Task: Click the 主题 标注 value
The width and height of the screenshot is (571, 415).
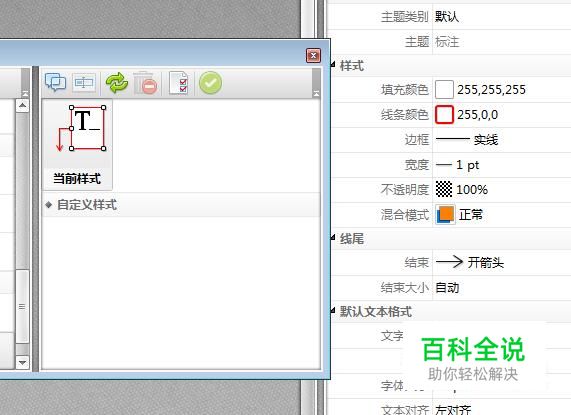Action: tap(447, 42)
